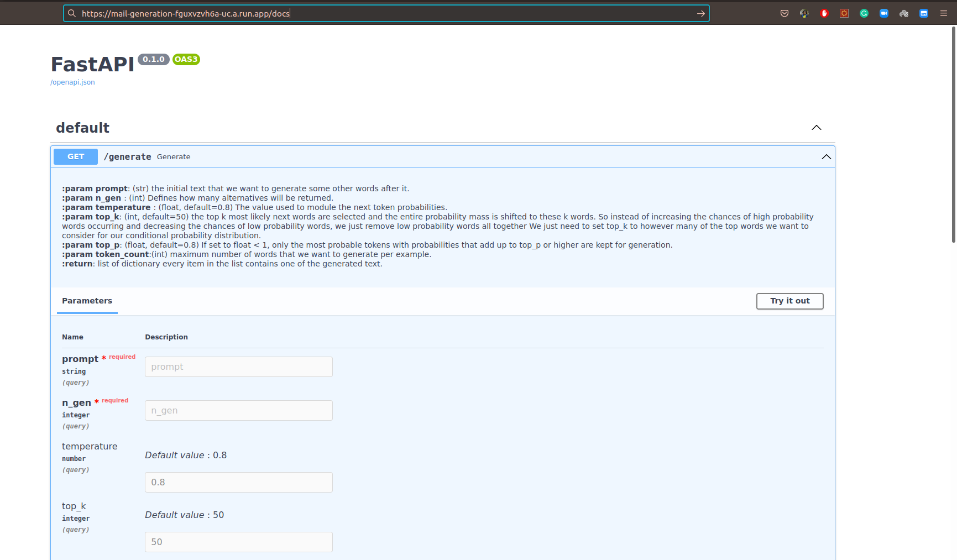Click the go arrow in the address bar
Image resolution: width=957 pixels, height=560 pixels.
coord(700,13)
